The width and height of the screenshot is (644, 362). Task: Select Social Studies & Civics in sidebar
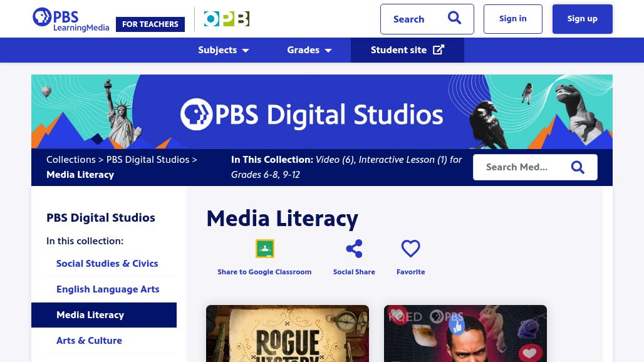pyautogui.click(x=107, y=264)
